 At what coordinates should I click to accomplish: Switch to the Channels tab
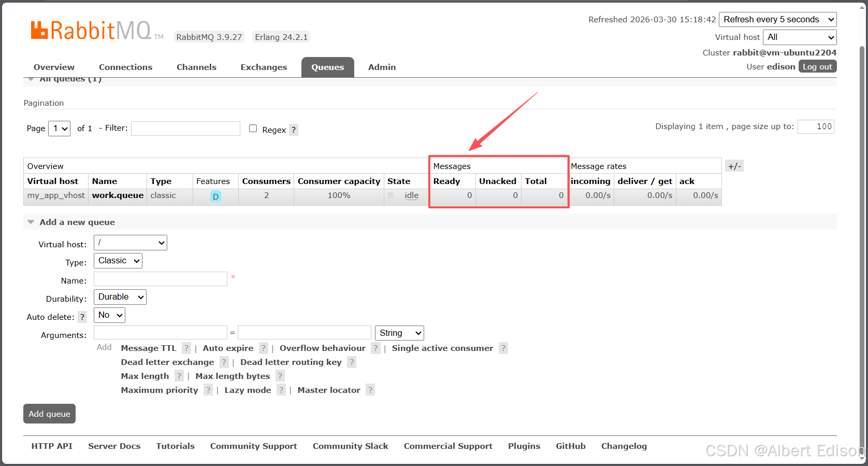pos(196,67)
